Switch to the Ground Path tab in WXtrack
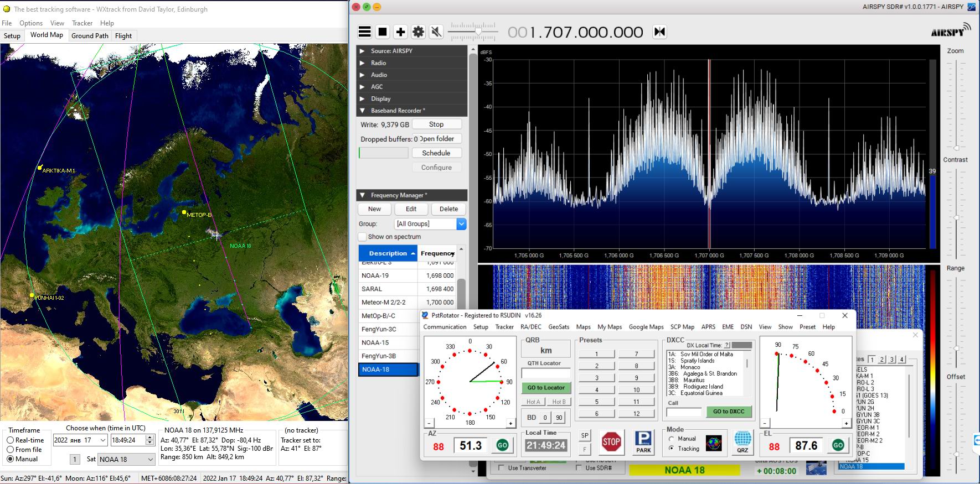The height and width of the screenshot is (484, 980). tap(90, 36)
